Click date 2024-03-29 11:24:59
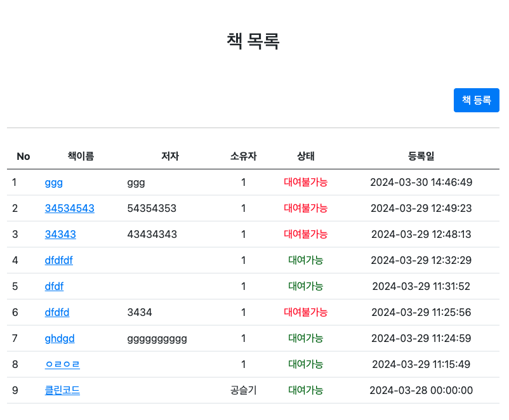 tap(421, 338)
